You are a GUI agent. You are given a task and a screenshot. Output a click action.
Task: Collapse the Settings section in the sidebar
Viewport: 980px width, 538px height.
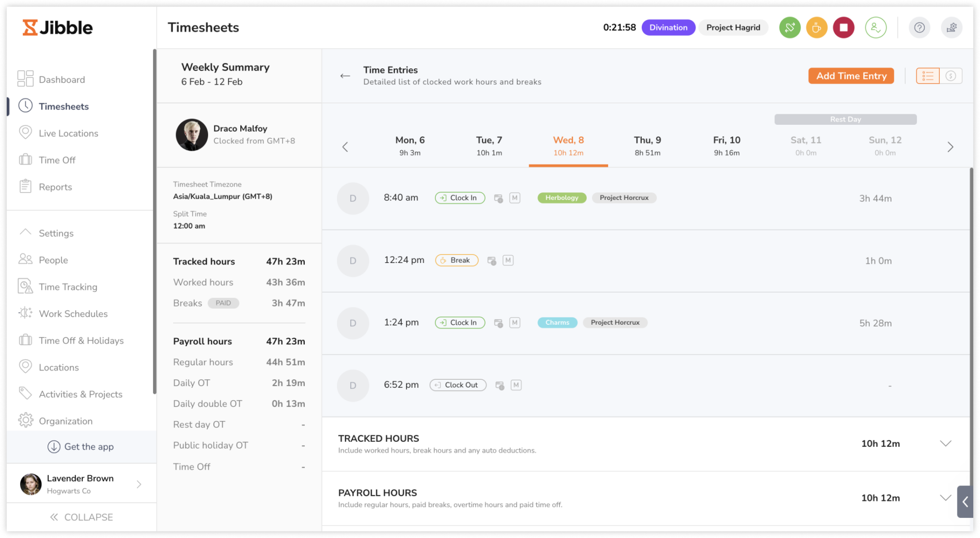click(25, 233)
